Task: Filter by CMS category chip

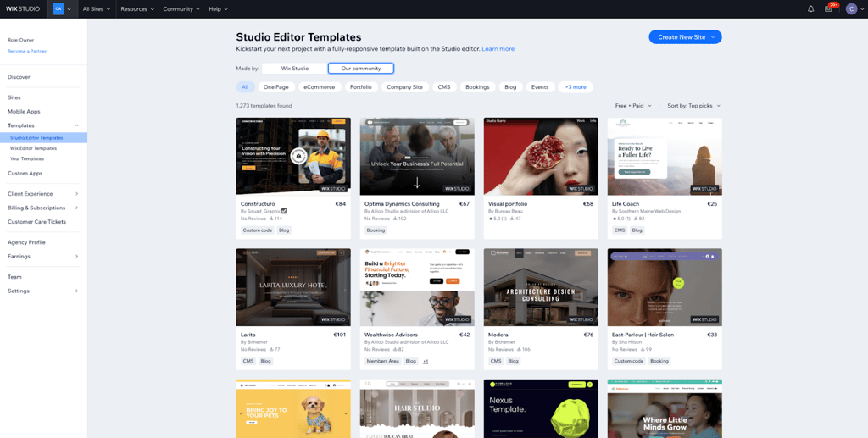Action: pyautogui.click(x=444, y=86)
